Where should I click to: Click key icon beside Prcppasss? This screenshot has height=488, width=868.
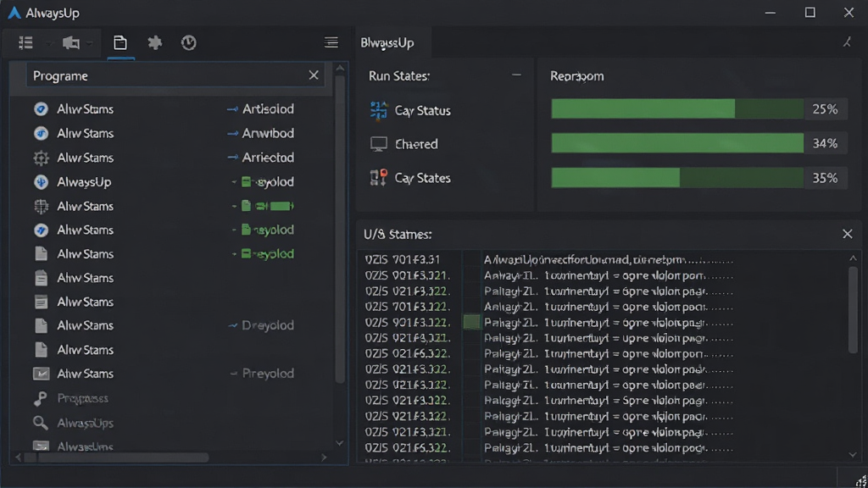pos(40,398)
